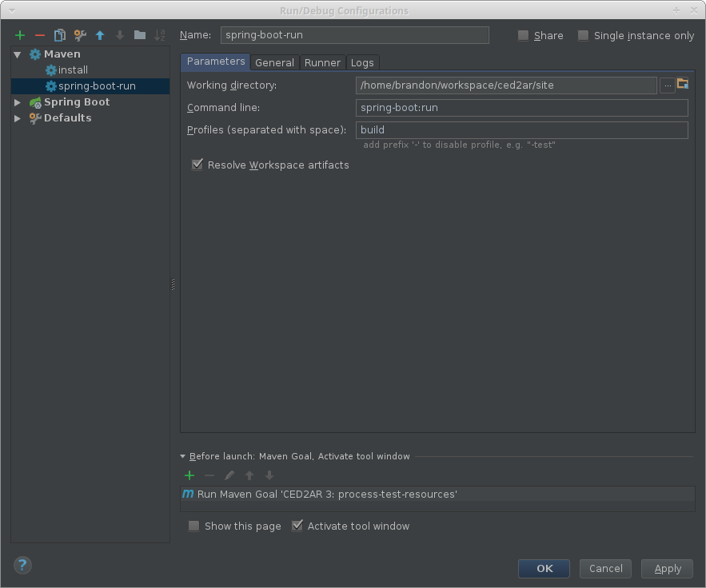Close the Run/Debug Configurations dialog
This screenshot has width=706, height=588.
693,10
